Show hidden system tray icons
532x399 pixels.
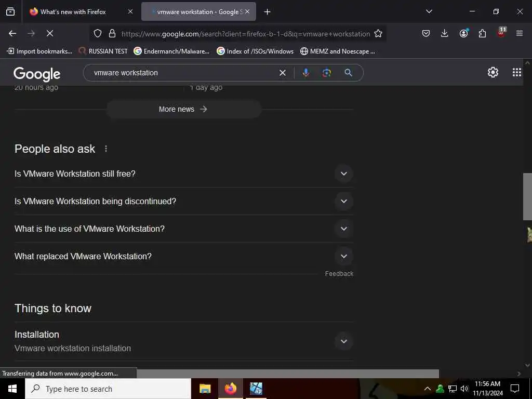[x=428, y=389]
